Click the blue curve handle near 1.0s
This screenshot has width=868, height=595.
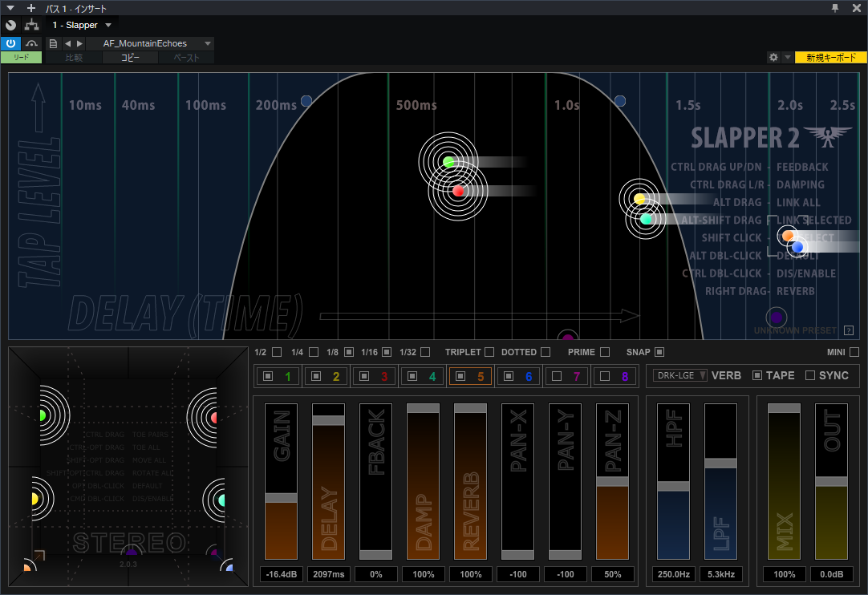point(620,101)
